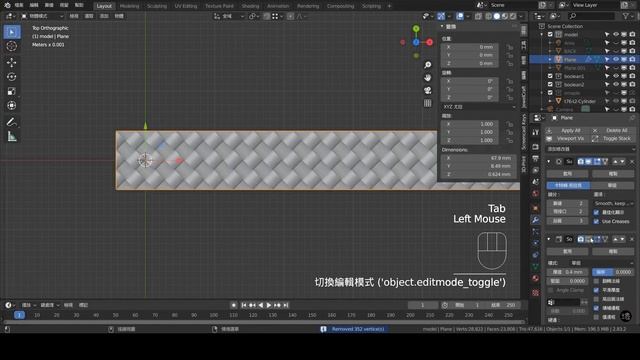Select the Select Box tool
Viewport: 640px width, 360px height.
12,32
